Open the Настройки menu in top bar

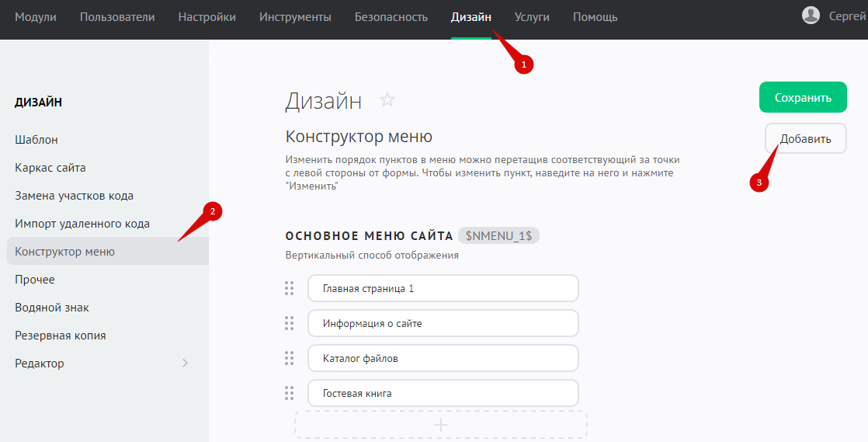point(207,17)
